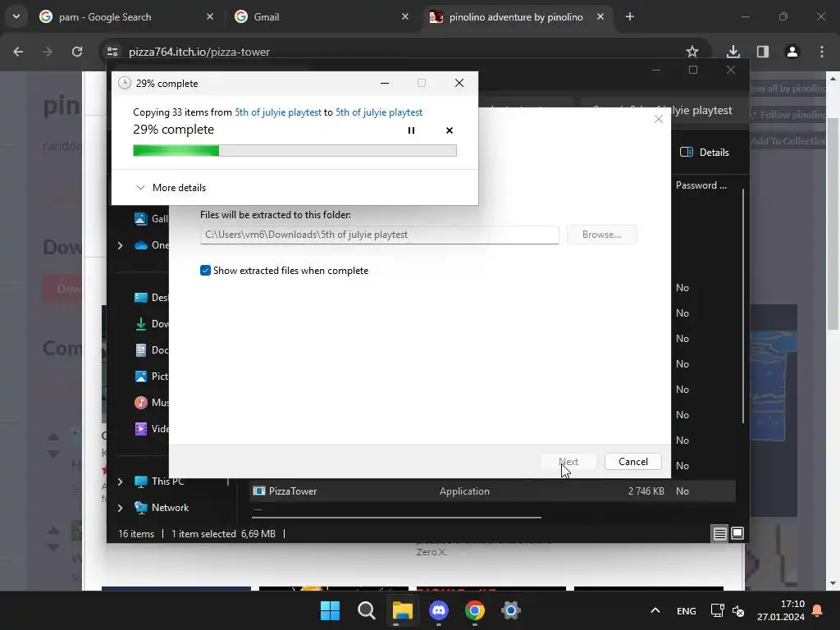840x630 pixels.
Task: Switch Explorer to large thumbnails view
Action: click(737, 533)
